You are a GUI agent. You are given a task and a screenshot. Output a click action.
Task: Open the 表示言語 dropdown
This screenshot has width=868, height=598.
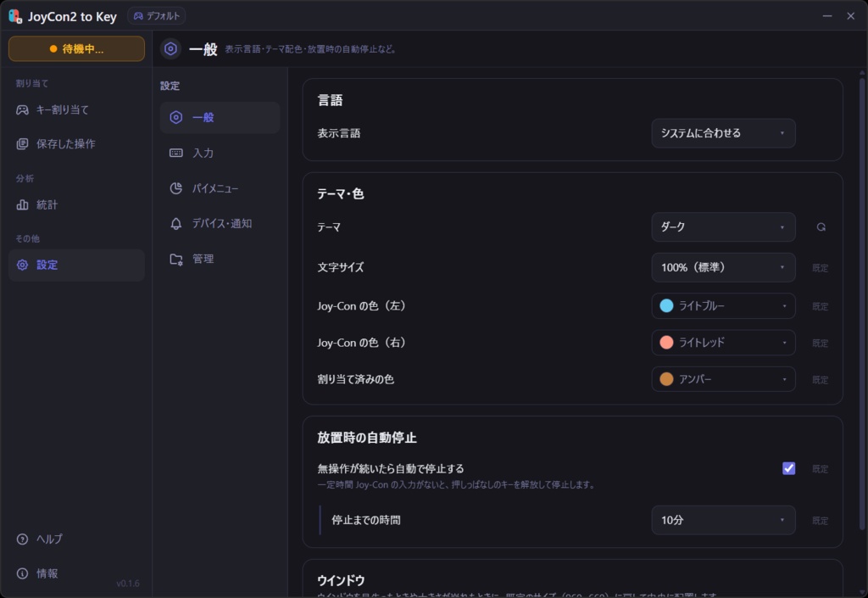[723, 133]
